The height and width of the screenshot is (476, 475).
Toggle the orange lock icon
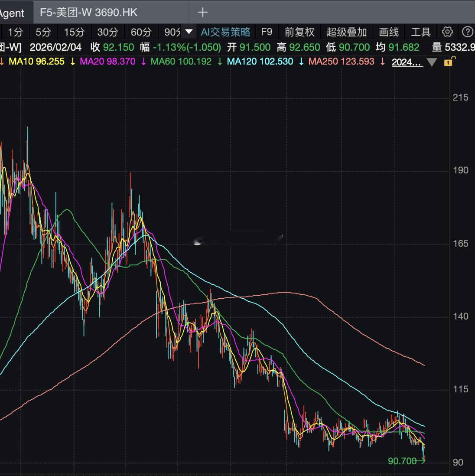click(x=448, y=62)
